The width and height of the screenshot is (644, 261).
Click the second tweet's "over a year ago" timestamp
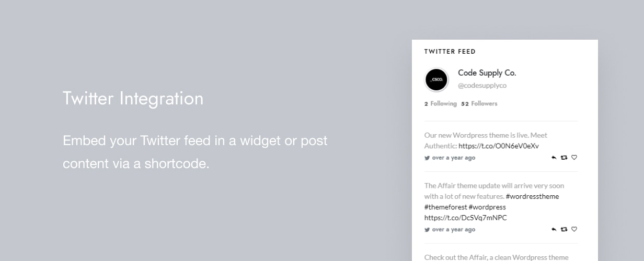453,230
